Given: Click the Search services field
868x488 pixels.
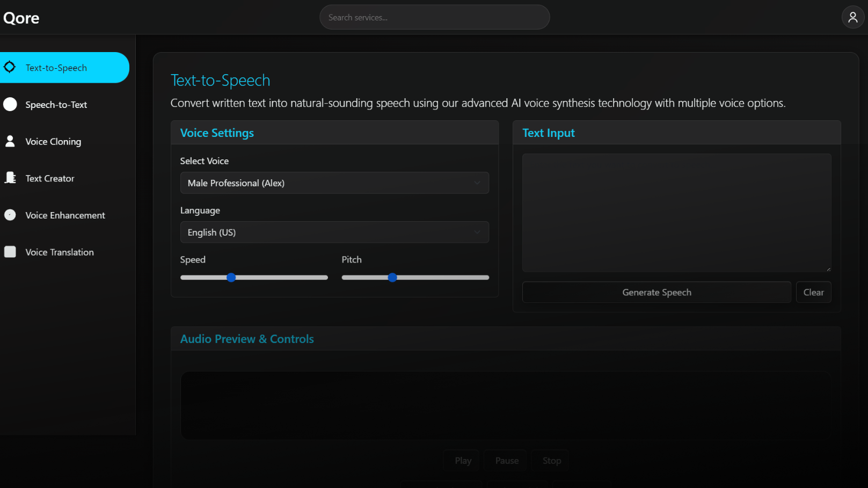Looking at the screenshot, I should (x=434, y=17).
